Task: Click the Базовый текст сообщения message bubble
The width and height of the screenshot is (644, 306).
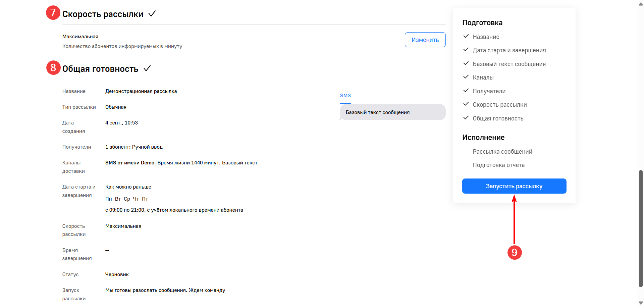Action: [392, 112]
